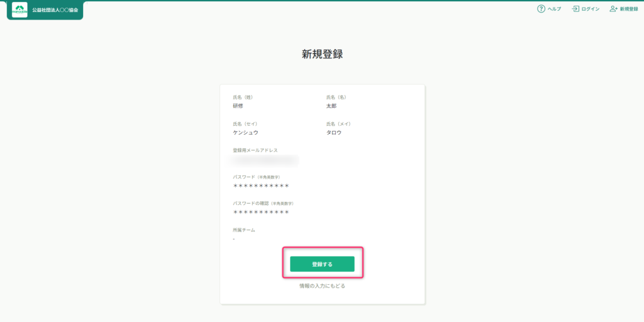Click the masked パスワード value
The height and width of the screenshot is (322, 644).
click(x=261, y=186)
